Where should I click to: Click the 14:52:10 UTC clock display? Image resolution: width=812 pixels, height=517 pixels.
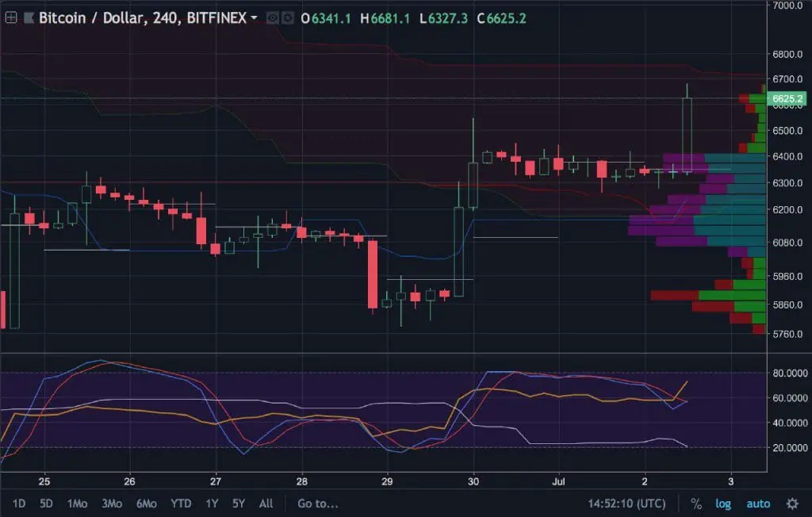coord(626,504)
